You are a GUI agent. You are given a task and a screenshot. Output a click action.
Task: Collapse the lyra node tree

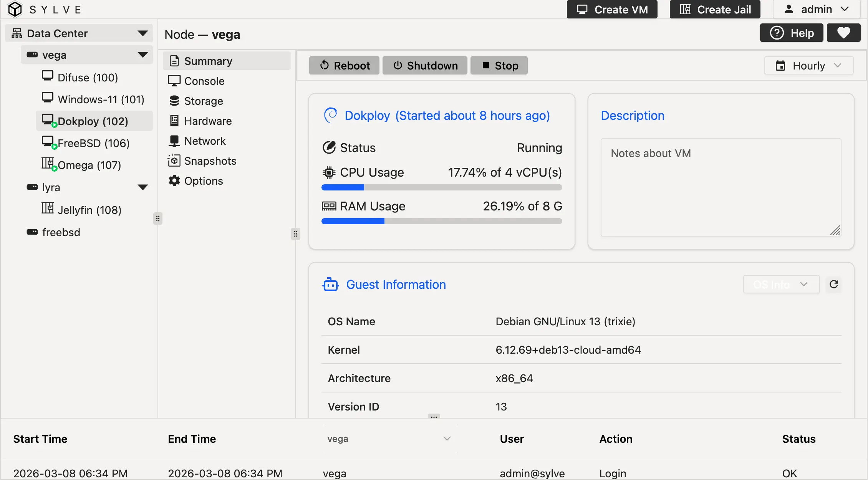143,187
